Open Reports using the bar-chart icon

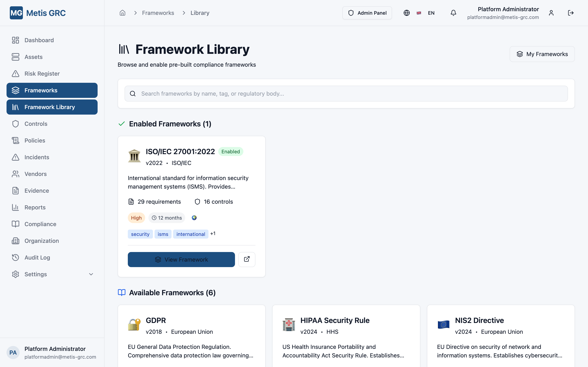pos(15,207)
